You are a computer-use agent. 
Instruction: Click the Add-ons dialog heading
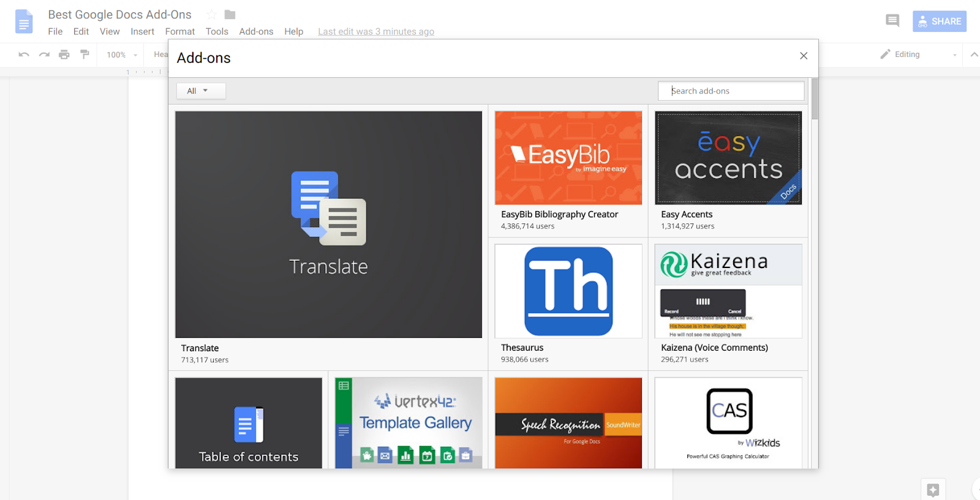[x=204, y=58]
